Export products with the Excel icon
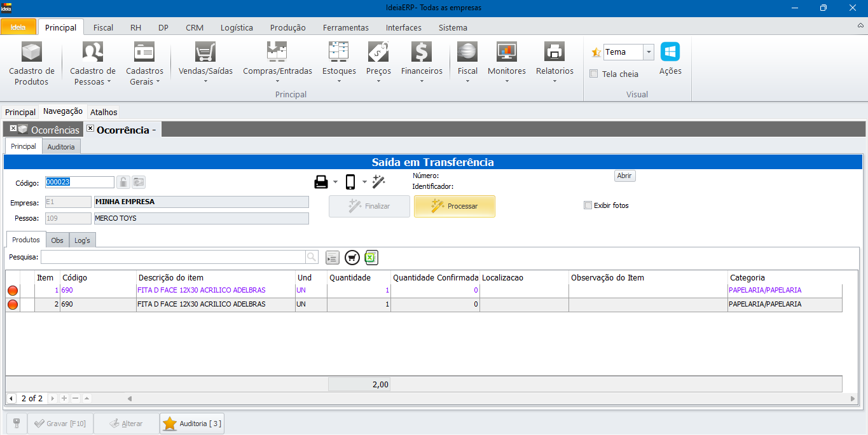The image size is (868, 435). (372, 258)
